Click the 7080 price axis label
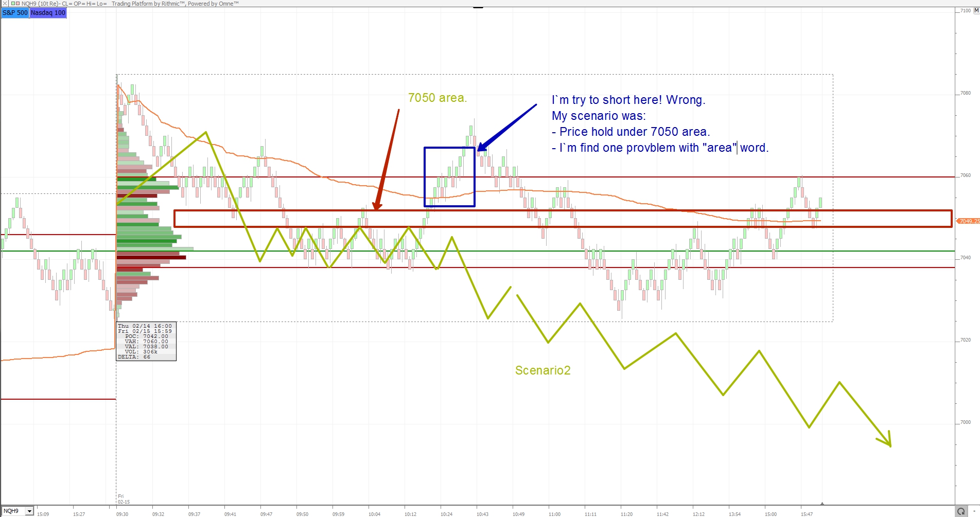Image resolution: width=980 pixels, height=517 pixels. (965, 93)
